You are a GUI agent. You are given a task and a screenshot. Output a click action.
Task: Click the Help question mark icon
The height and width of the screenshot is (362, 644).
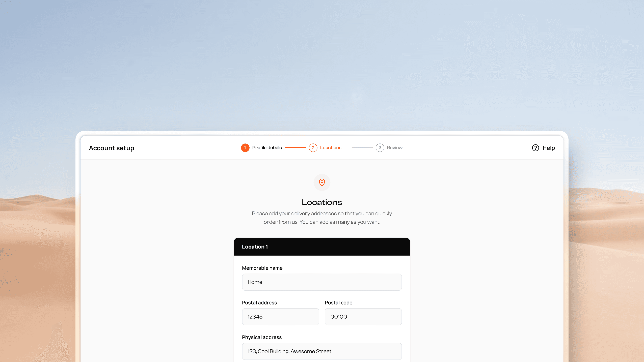(x=535, y=148)
